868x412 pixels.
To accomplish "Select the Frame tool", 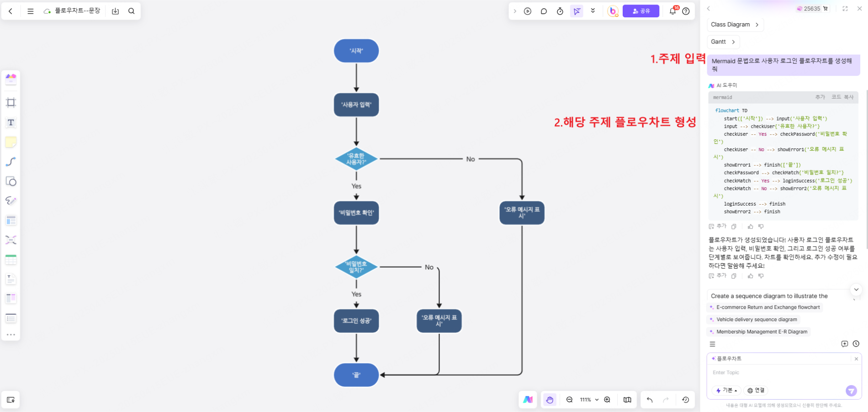I will tap(11, 103).
